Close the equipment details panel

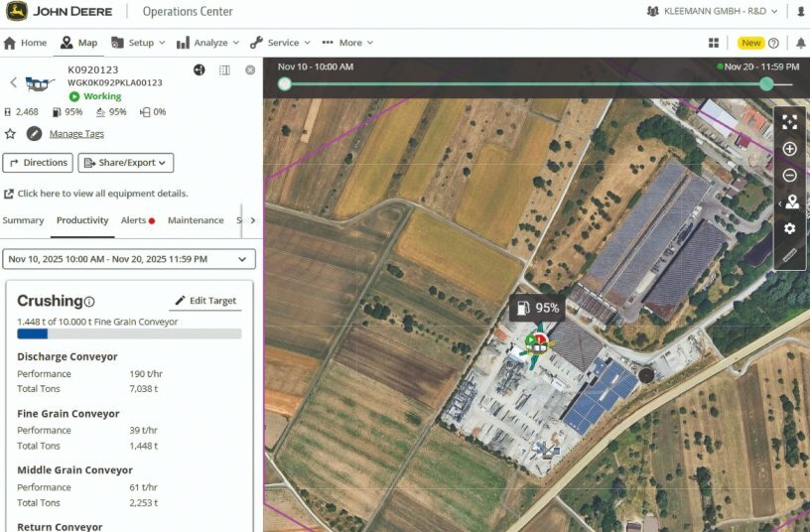tap(250, 69)
